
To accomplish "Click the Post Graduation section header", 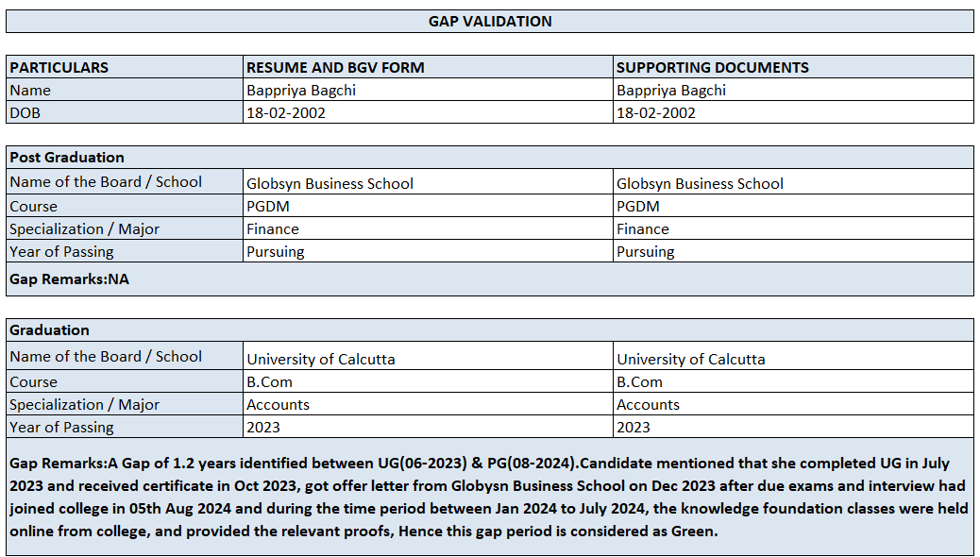I will click(x=67, y=157).
